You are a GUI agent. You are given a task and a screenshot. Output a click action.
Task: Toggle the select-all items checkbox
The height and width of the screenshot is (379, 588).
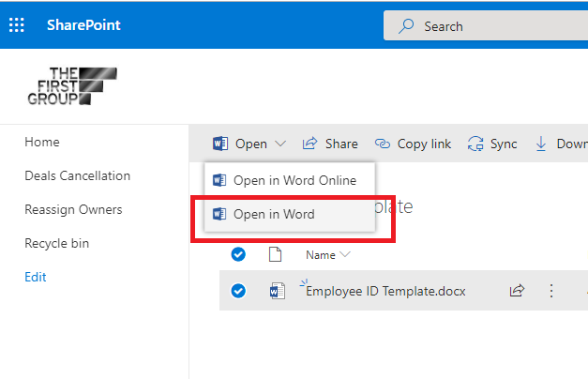point(238,254)
